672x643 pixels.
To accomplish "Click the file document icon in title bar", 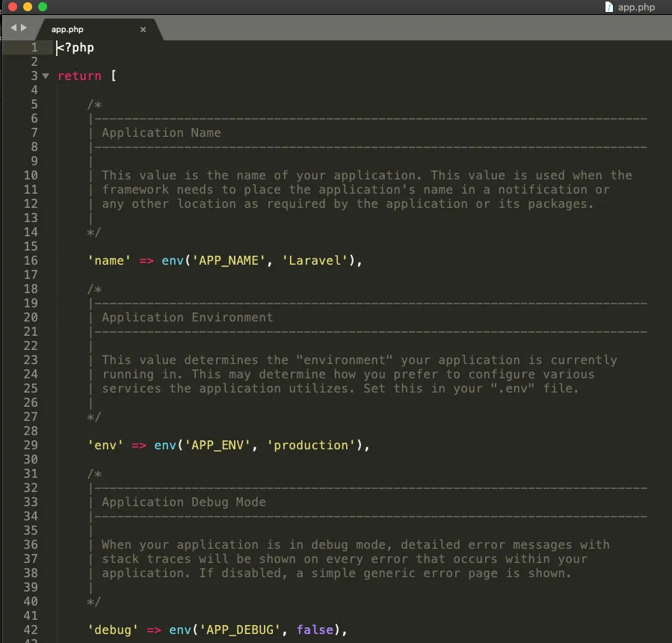I will [610, 7].
